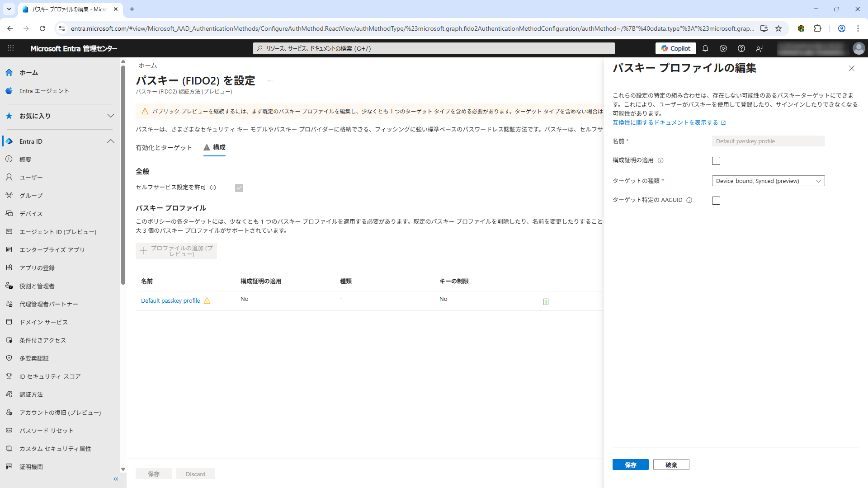This screenshot has height=488, width=868.
Task: Check the ターゲット特定の AAGUID checkbox
Action: point(716,201)
